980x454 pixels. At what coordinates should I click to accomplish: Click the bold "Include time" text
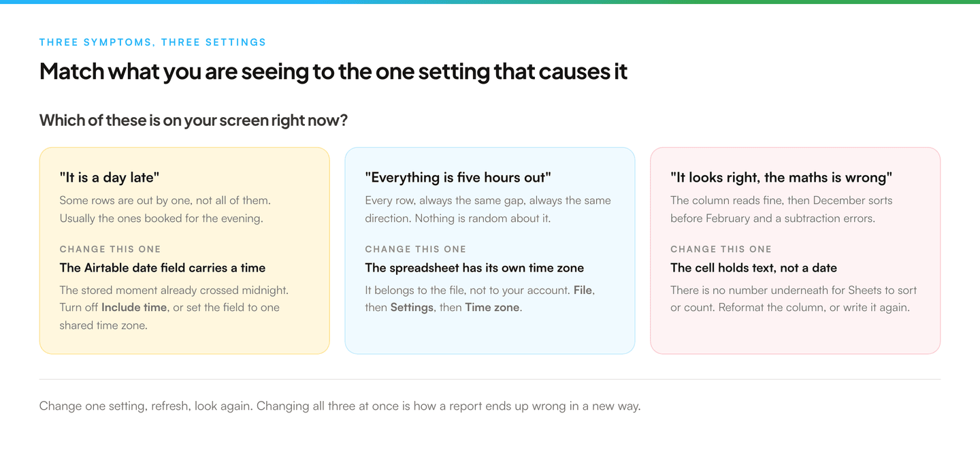[134, 308]
